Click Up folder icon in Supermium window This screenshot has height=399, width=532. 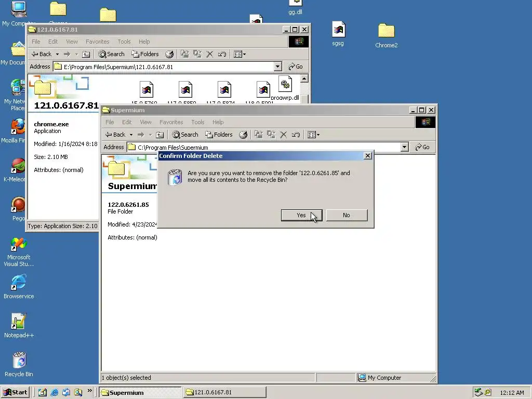point(159,135)
